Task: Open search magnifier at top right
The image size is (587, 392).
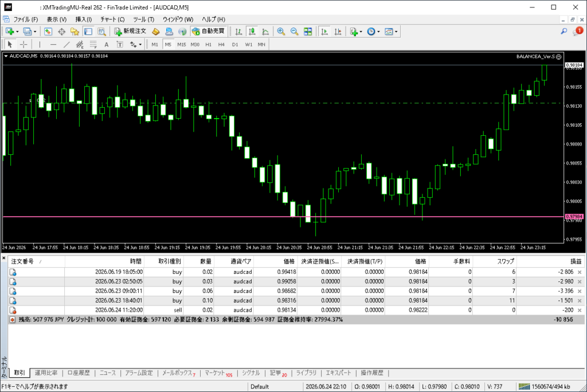Action: coord(564,32)
